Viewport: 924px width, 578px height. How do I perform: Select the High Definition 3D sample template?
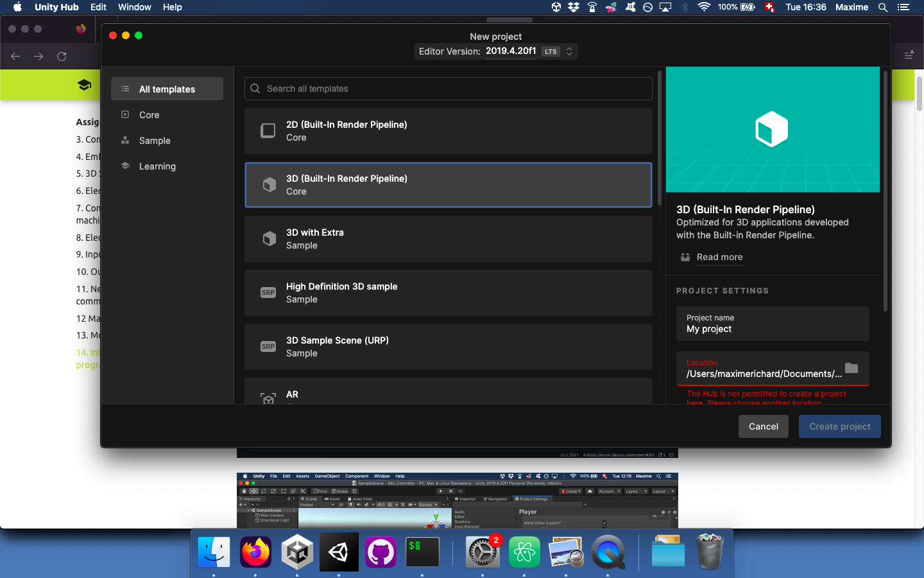click(448, 293)
